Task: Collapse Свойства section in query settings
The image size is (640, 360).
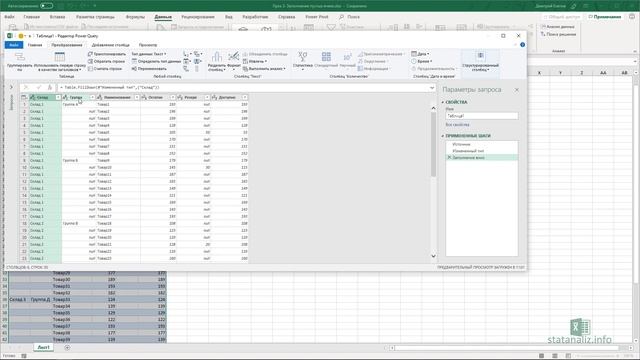Action: pos(443,102)
